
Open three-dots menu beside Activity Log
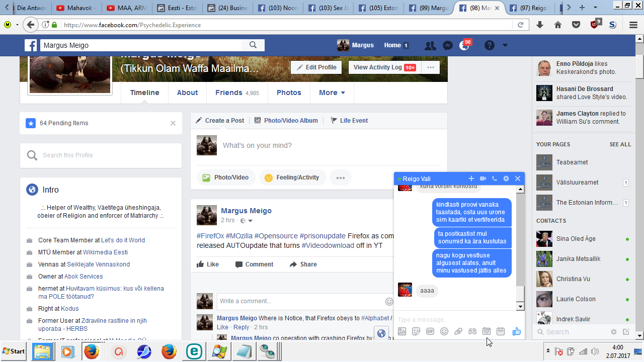point(430,67)
